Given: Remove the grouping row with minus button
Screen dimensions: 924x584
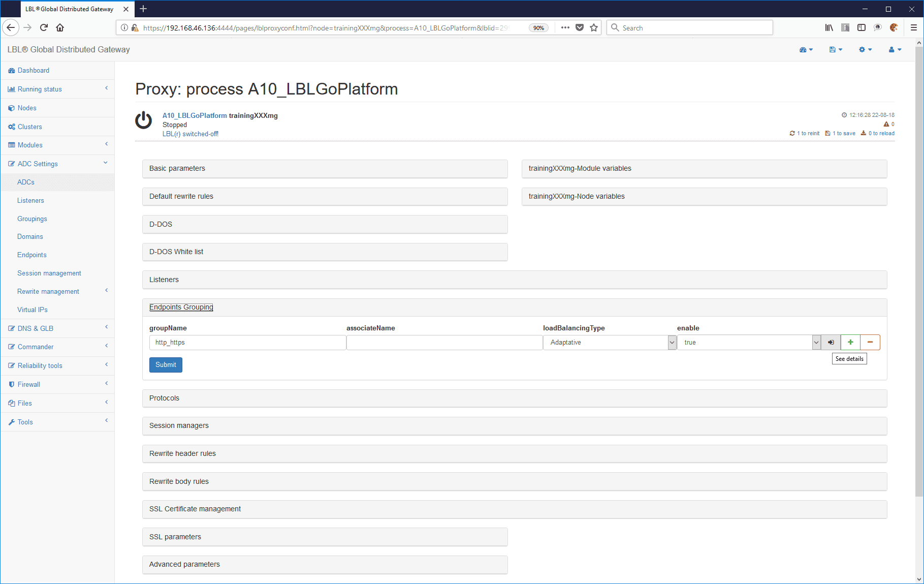Looking at the screenshot, I should [870, 343].
